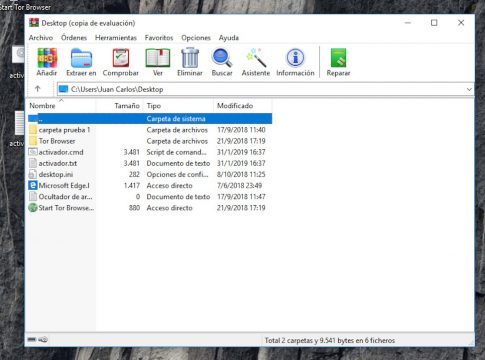Screen dimensions: 485x360
Task: Show the Información icon
Action: click(295, 58)
